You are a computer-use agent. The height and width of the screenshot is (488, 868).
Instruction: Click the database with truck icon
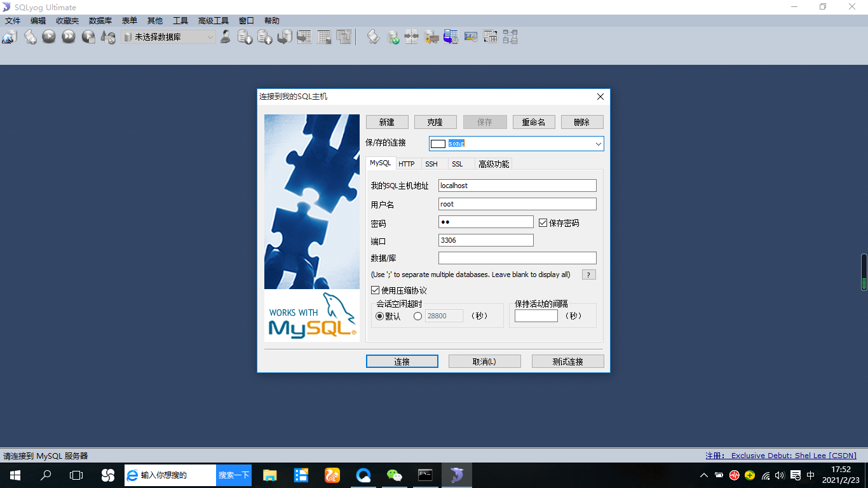431,37
